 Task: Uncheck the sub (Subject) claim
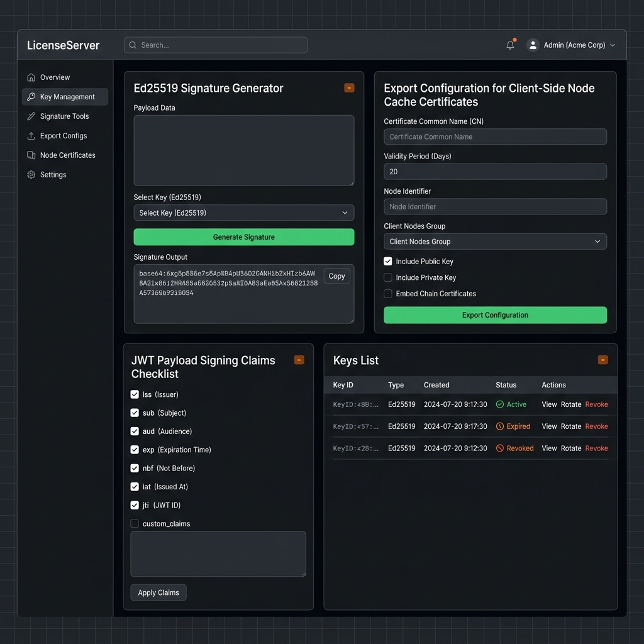point(135,413)
